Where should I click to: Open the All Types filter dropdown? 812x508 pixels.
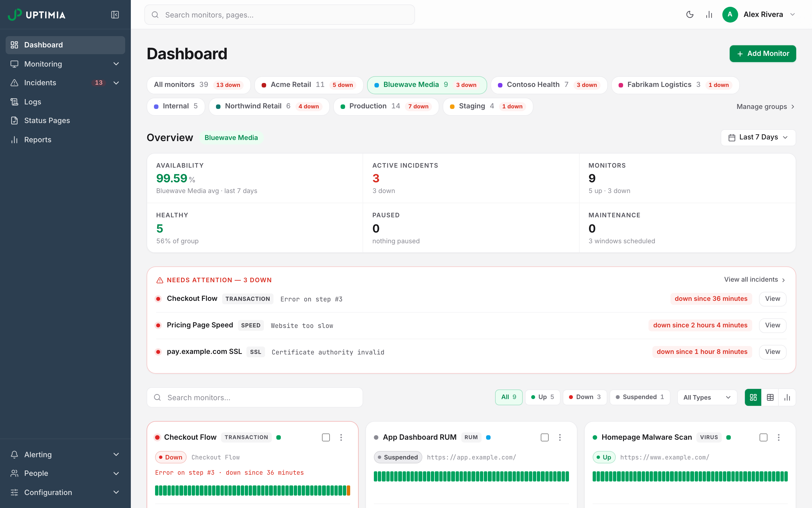pos(707,397)
